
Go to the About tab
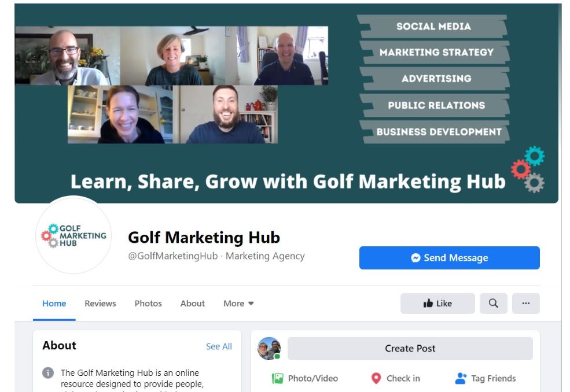192,304
